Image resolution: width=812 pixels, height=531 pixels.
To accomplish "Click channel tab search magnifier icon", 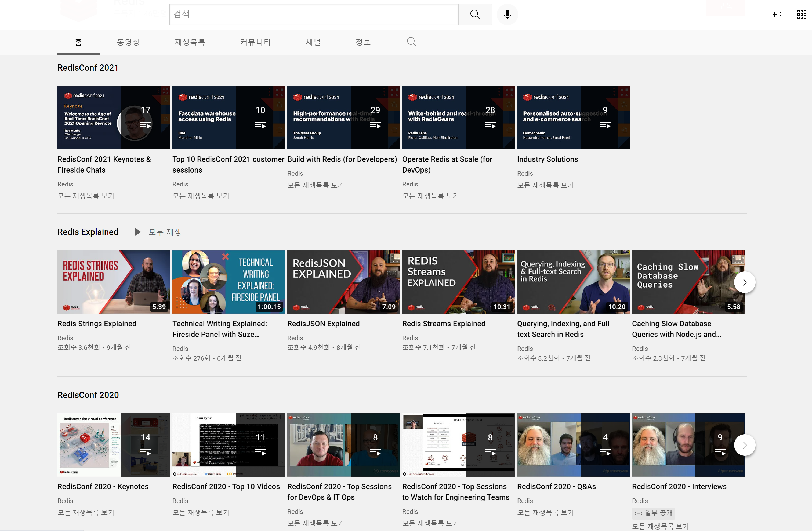I will tap(411, 42).
